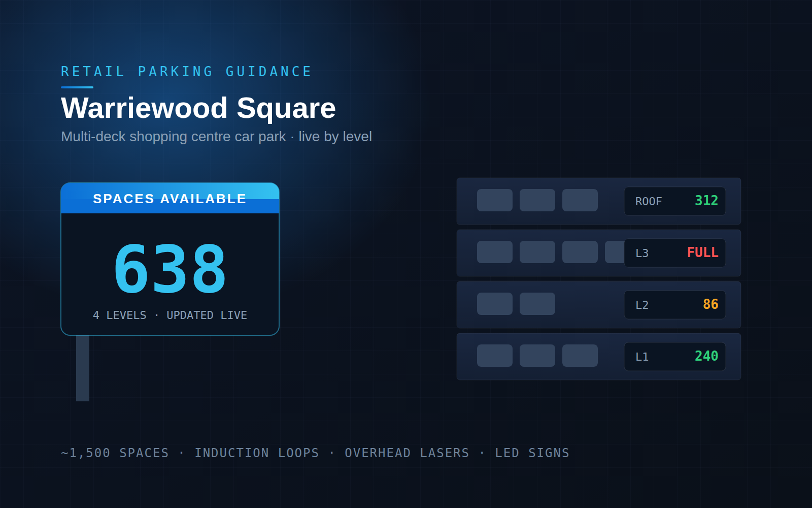The image size is (812, 508).
Task: Click the second car block on the ROOF row
Action: click(x=537, y=200)
